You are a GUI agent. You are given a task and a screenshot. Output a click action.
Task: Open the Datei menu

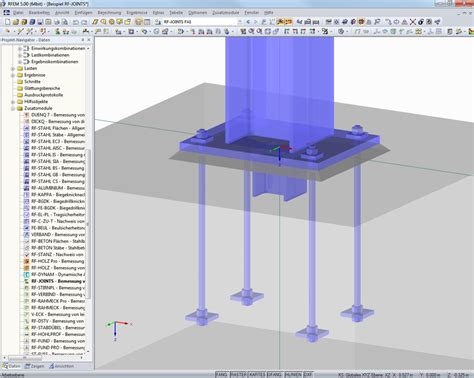point(18,13)
